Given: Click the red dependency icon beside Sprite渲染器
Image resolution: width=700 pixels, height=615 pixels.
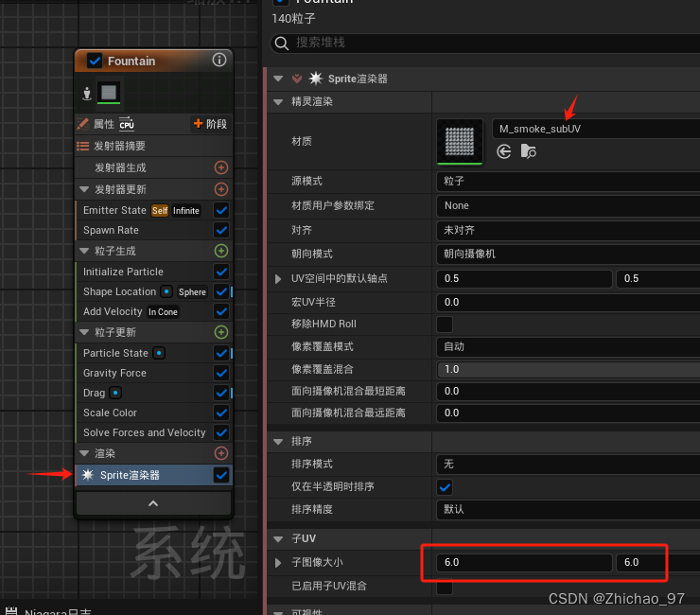Looking at the screenshot, I should (x=297, y=79).
